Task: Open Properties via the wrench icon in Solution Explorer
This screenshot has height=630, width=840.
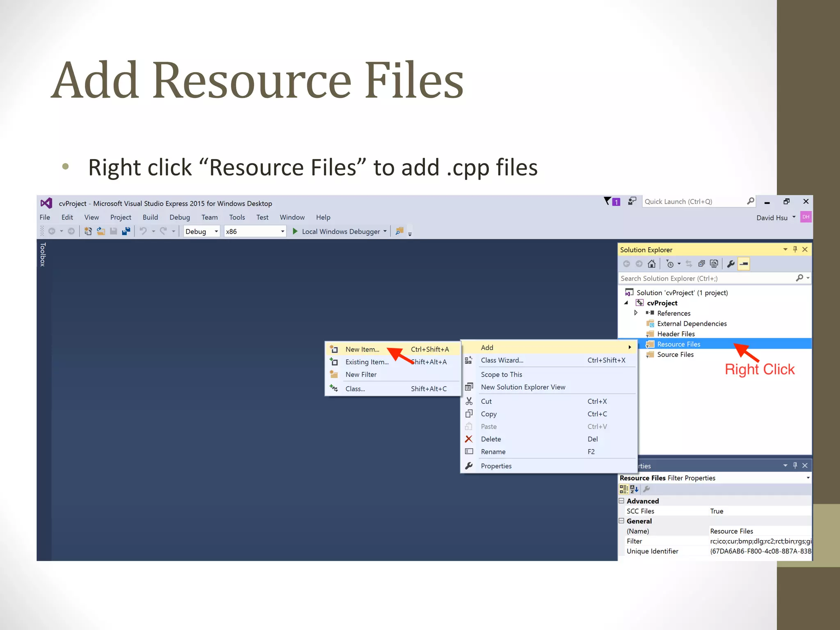Action: [x=730, y=264]
